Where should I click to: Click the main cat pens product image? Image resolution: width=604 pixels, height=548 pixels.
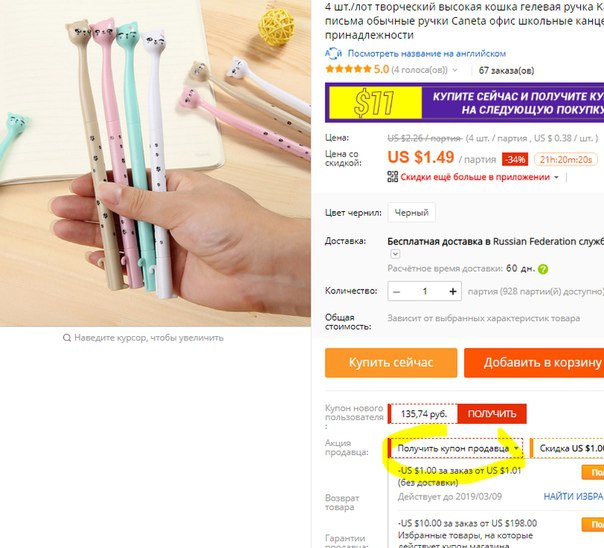[x=155, y=163]
